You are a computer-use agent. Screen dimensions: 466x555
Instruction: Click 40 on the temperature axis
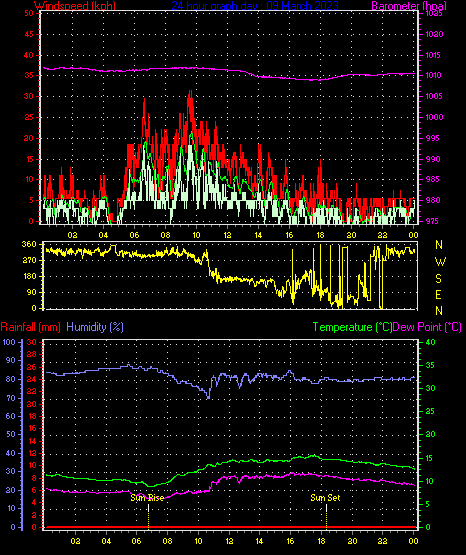click(431, 342)
